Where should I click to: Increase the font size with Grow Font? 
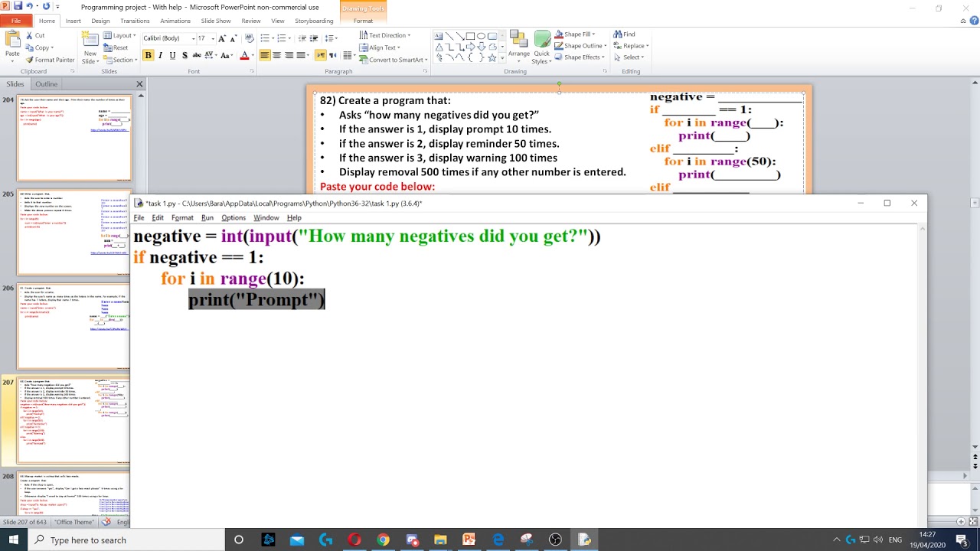(222, 37)
